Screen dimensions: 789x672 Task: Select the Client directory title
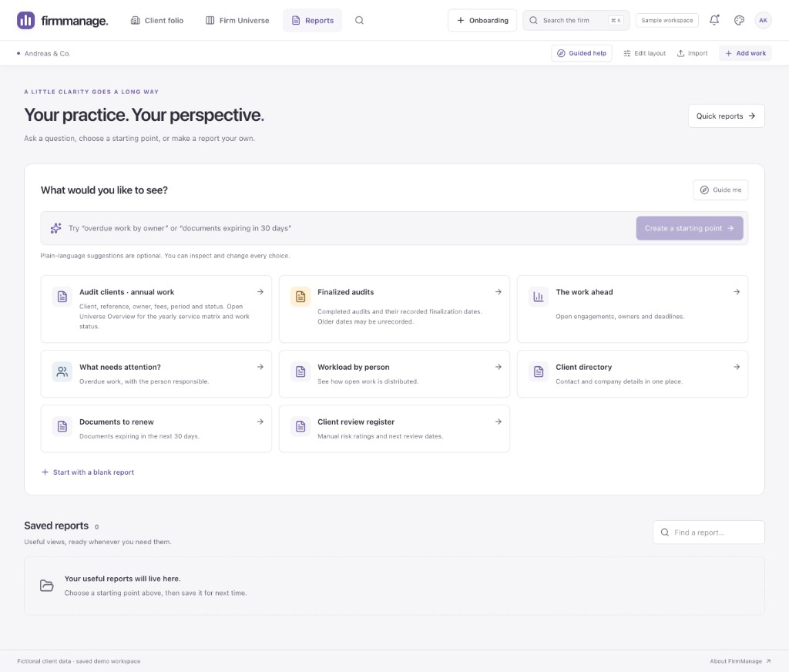pyautogui.click(x=584, y=367)
